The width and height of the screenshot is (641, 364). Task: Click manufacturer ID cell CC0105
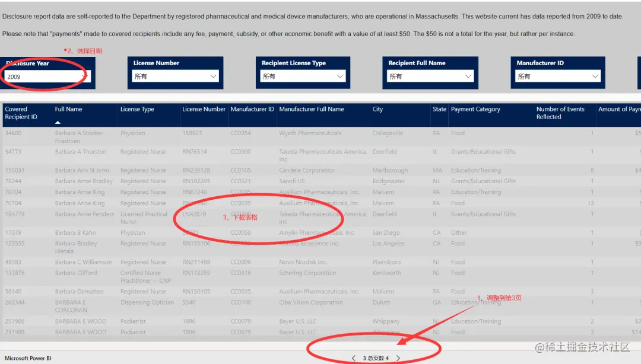pyautogui.click(x=240, y=170)
